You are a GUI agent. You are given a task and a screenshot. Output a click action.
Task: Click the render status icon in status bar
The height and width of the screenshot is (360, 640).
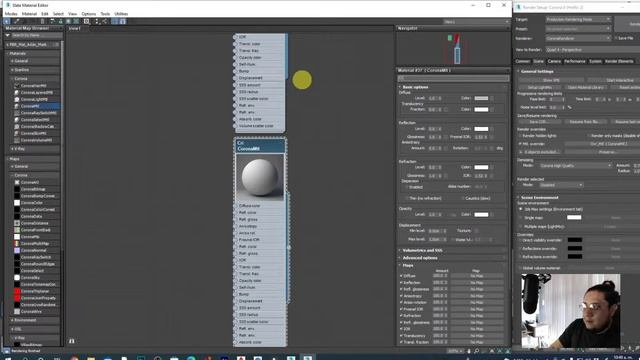tap(7, 351)
